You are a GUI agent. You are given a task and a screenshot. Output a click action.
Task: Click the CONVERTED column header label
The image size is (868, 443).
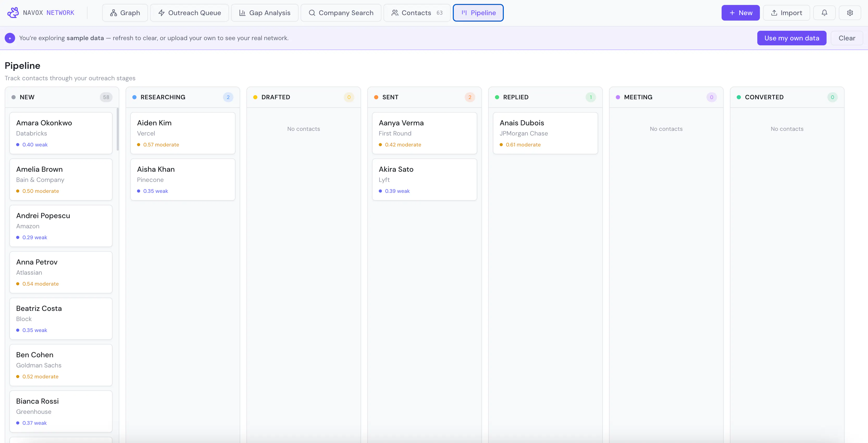tap(764, 97)
